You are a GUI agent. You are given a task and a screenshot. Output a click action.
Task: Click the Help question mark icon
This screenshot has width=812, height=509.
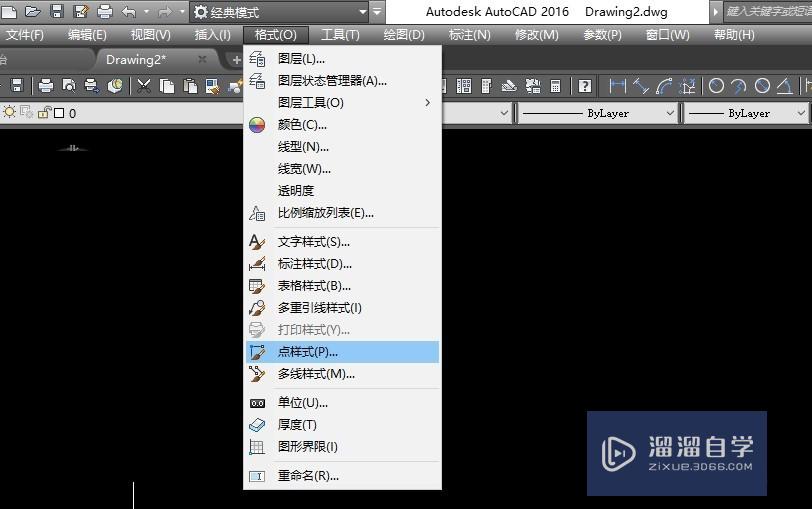585,85
